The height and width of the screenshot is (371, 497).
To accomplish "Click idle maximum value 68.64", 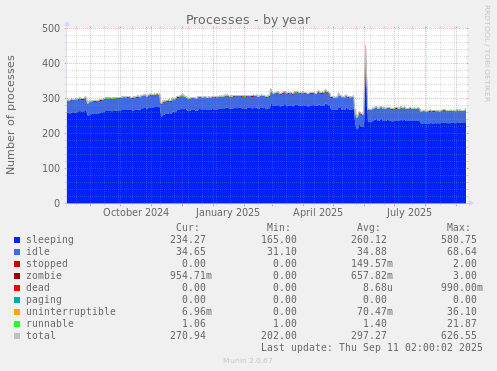I will [462, 252].
